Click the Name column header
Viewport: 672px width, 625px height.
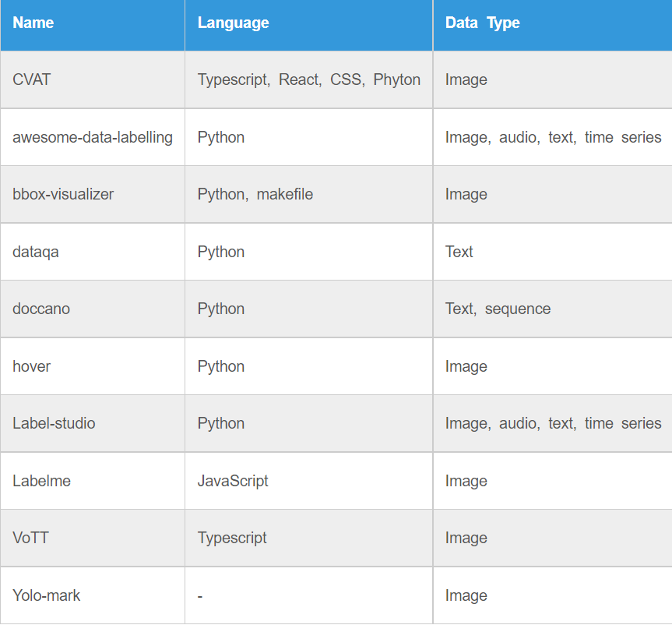[x=33, y=23]
